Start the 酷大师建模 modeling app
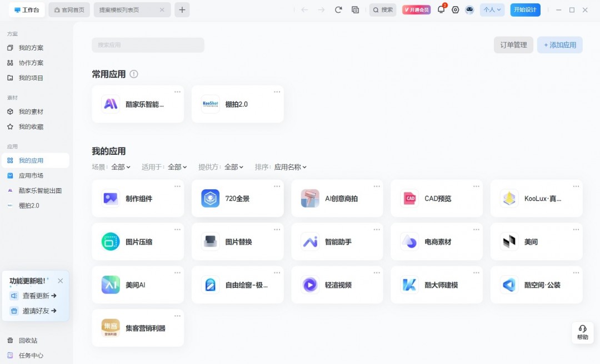 tap(436, 285)
